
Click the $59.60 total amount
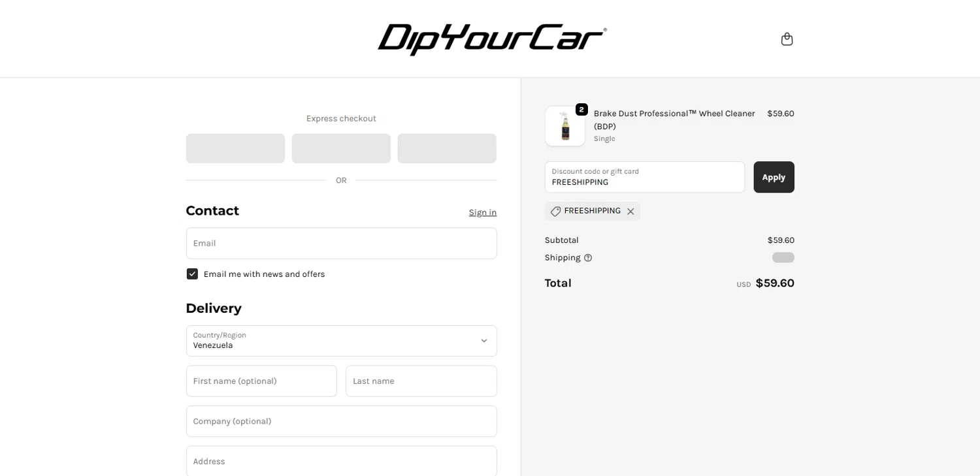(x=775, y=283)
